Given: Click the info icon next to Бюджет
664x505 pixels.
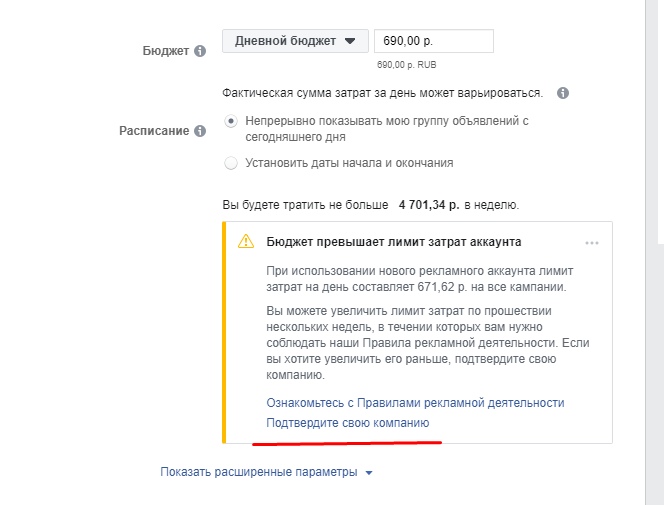Looking at the screenshot, I should pos(200,51).
